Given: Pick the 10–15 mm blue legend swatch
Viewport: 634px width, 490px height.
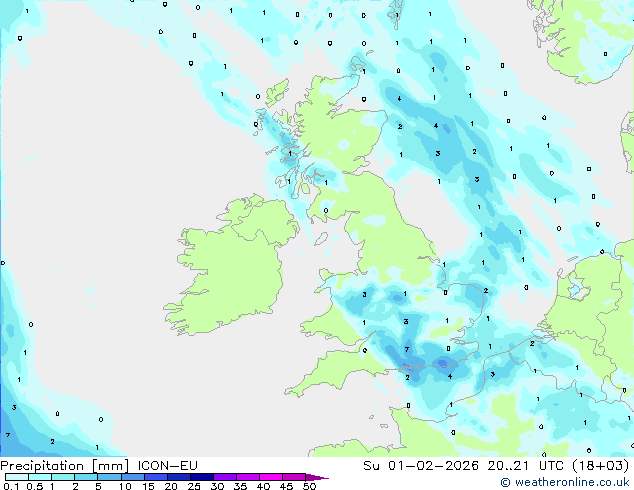Looking at the screenshot, I should [133, 477].
